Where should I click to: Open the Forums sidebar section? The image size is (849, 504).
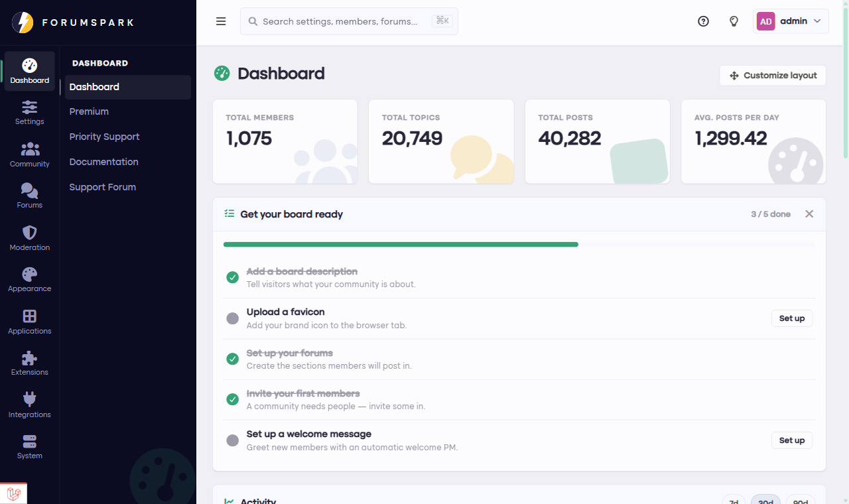click(30, 196)
